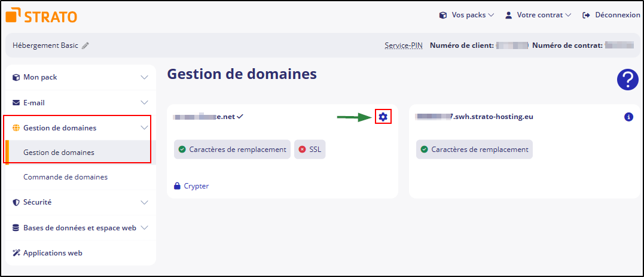644x277 pixels.
Task: Select the E-mail sidebar label
Action: click(x=34, y=102)
